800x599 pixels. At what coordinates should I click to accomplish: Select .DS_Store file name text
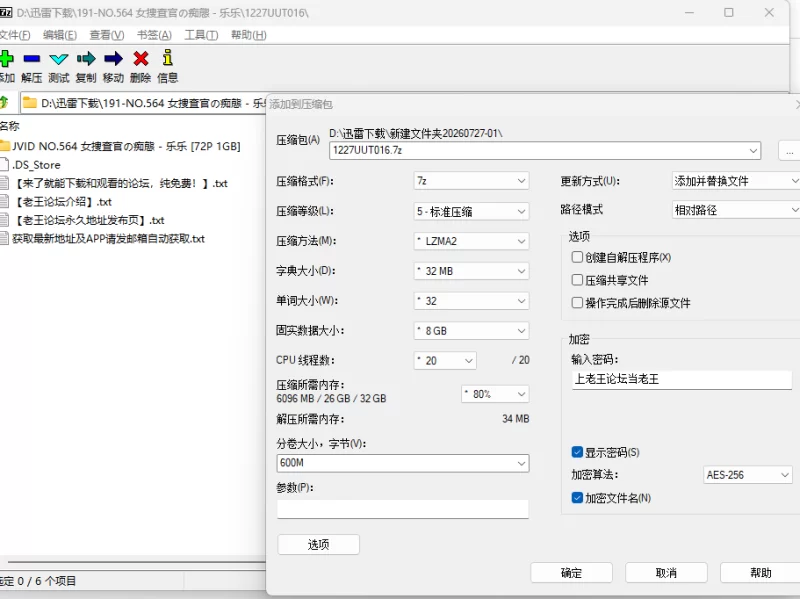[x=36, y=165]
